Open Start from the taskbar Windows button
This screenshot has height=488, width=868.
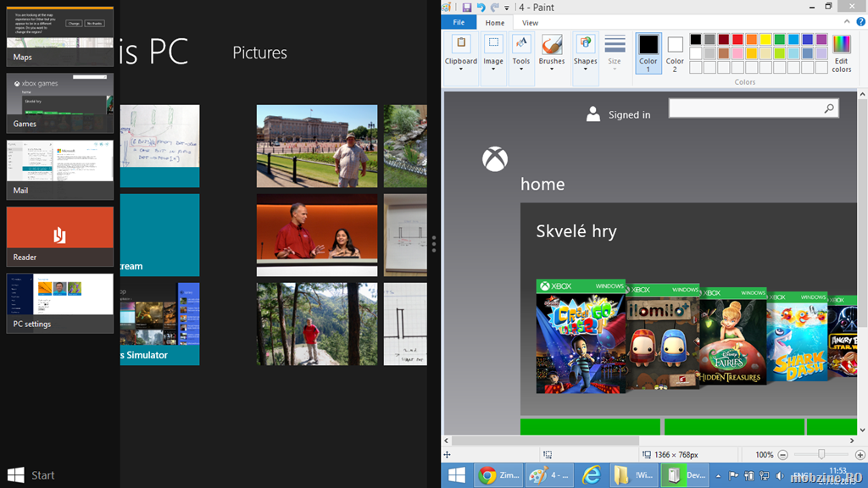tap(457, 475)
